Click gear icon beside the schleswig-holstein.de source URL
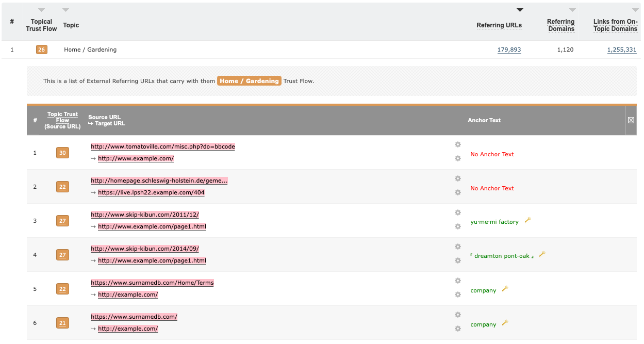Screen dimensions: 644x344 pos(457,178)
